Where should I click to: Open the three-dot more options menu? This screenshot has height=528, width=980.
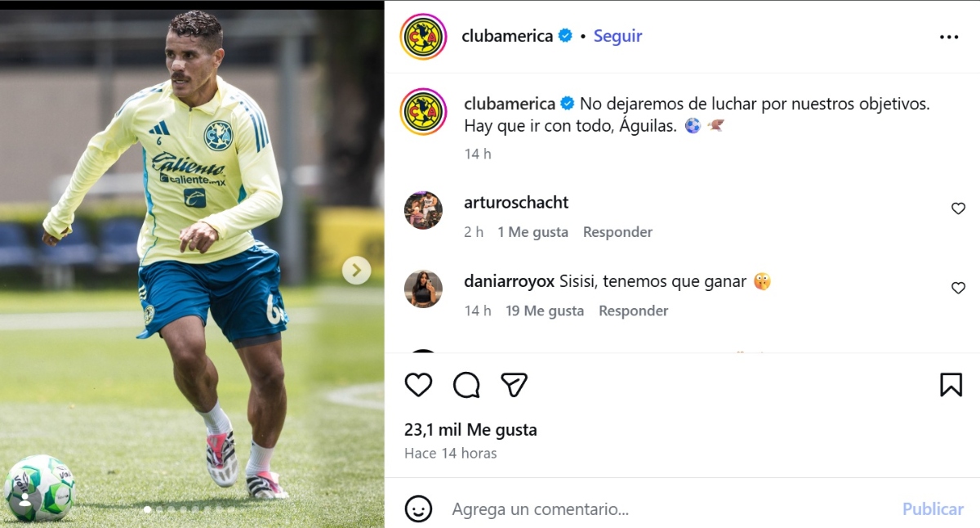click(949, 37)
